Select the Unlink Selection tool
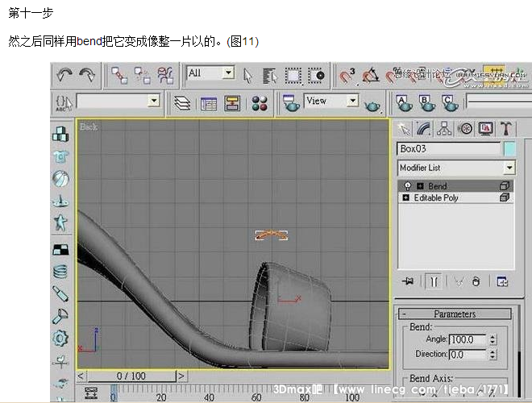 [x=142, y=75]
